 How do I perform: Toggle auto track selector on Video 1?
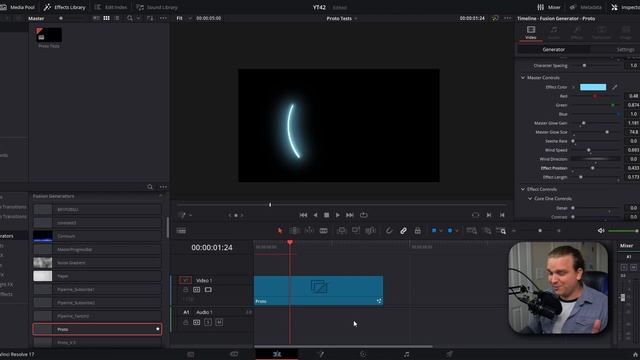point(197,290)
